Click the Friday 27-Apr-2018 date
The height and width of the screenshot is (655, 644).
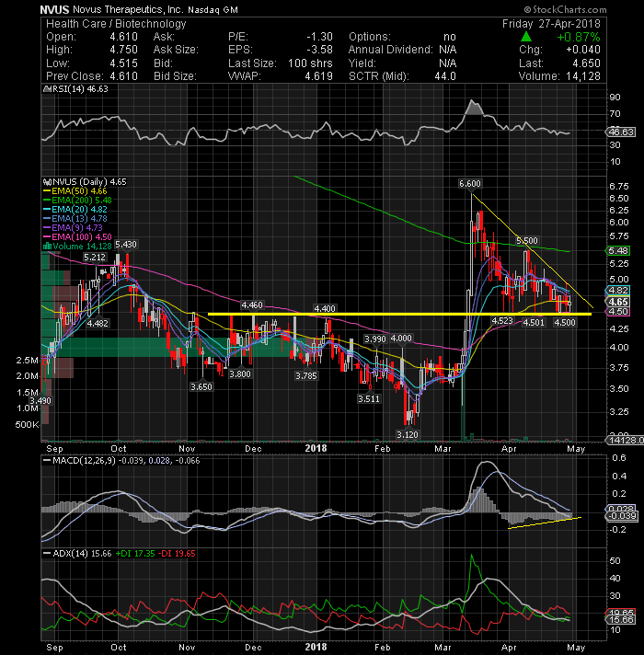551,24
